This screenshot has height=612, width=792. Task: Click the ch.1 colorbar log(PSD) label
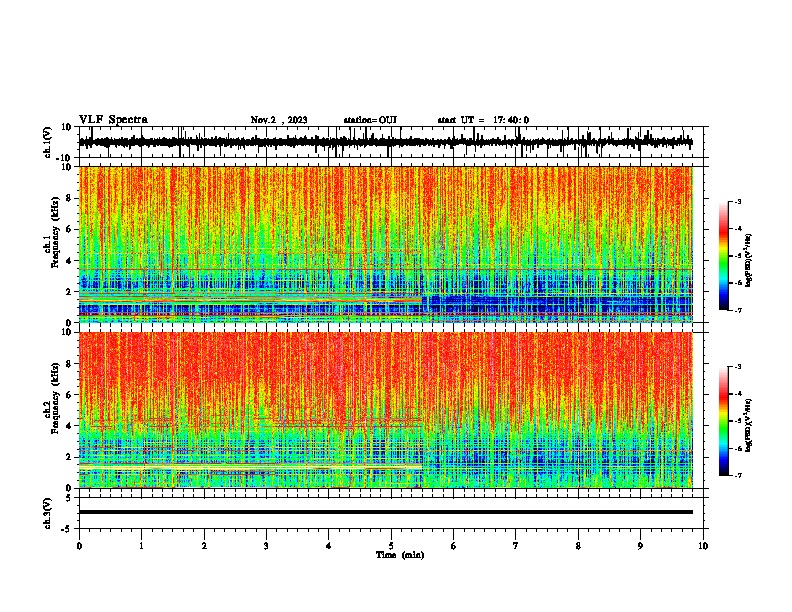coord(749,260)
